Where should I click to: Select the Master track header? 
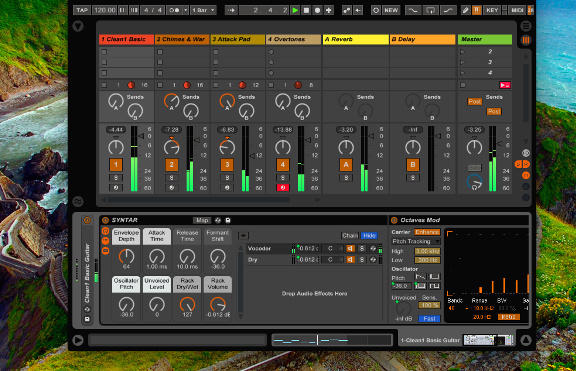[x=485, y=39]
